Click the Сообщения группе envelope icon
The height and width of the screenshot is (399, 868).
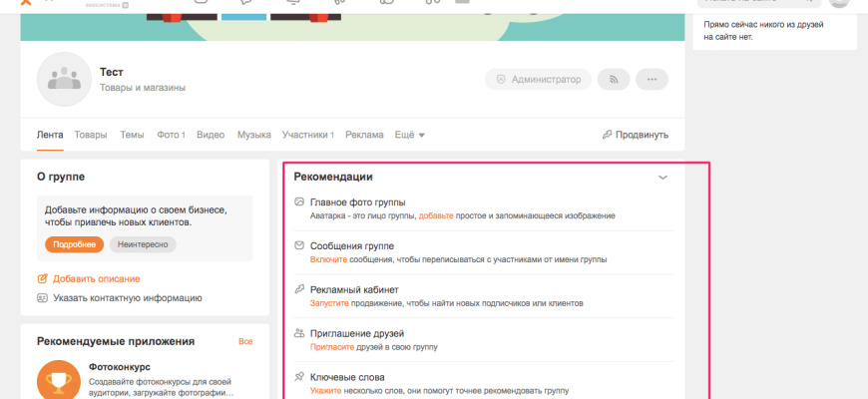tap(299, 245)
